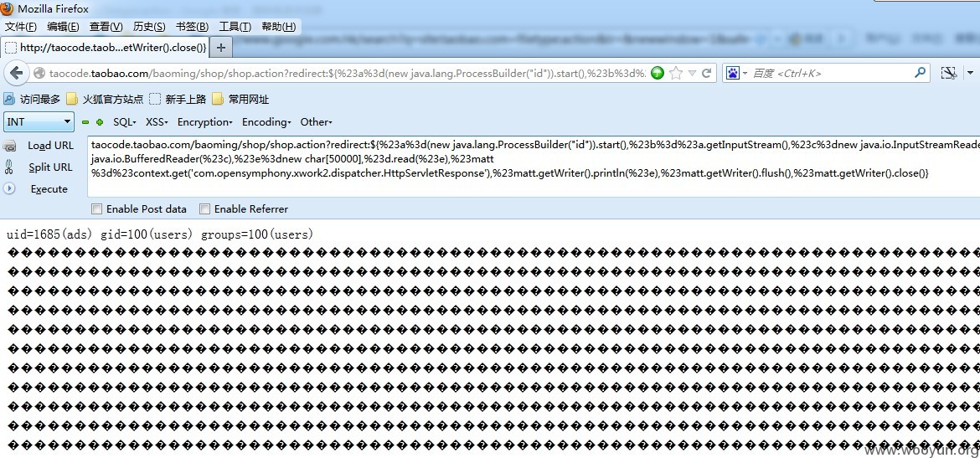980x458 pixels.
Task: Open the 历史(S) menu
Action: 149,26
